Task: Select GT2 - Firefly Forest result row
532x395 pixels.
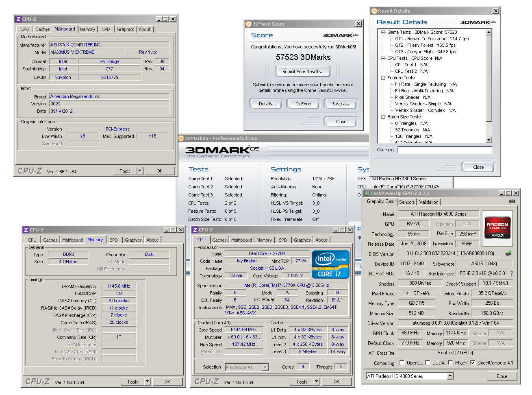Action: click(425, 45)
